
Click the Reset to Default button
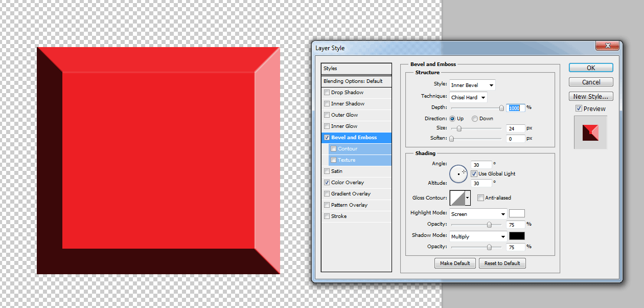pos(502,263)
